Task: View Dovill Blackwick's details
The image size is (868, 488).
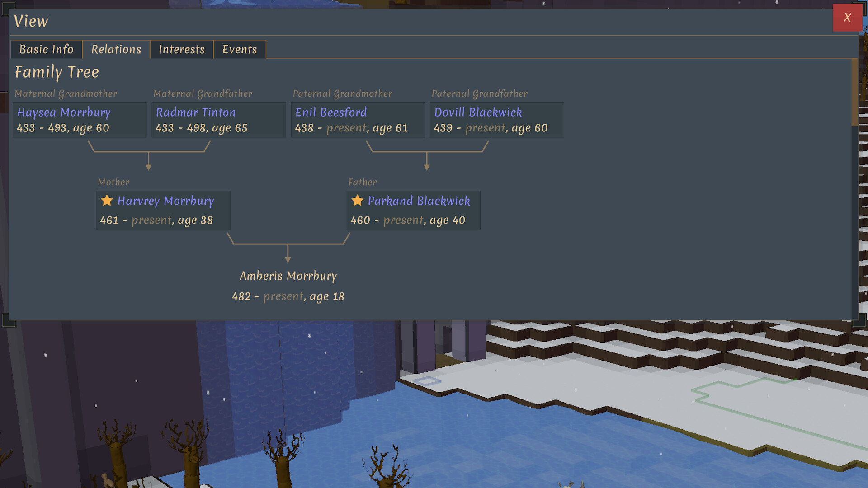Action: 478,112
